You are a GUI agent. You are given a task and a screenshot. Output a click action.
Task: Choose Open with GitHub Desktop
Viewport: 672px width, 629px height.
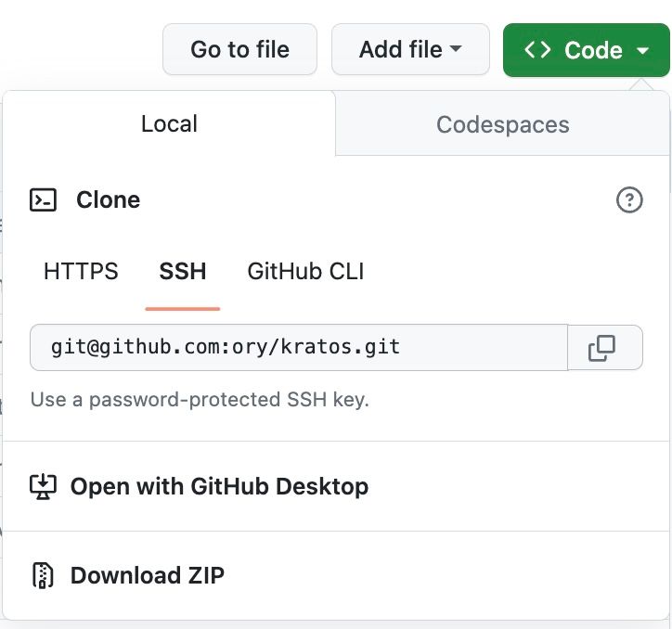[x=219, y=486]
